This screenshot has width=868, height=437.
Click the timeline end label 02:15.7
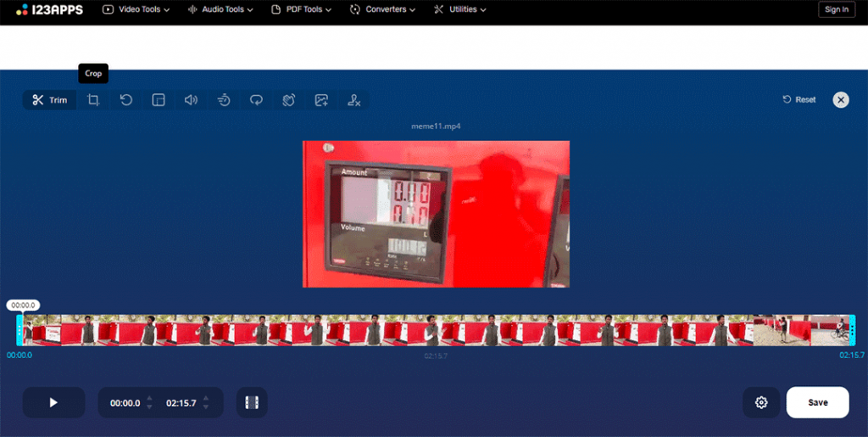pyautogui.click(x=852, y=355)
